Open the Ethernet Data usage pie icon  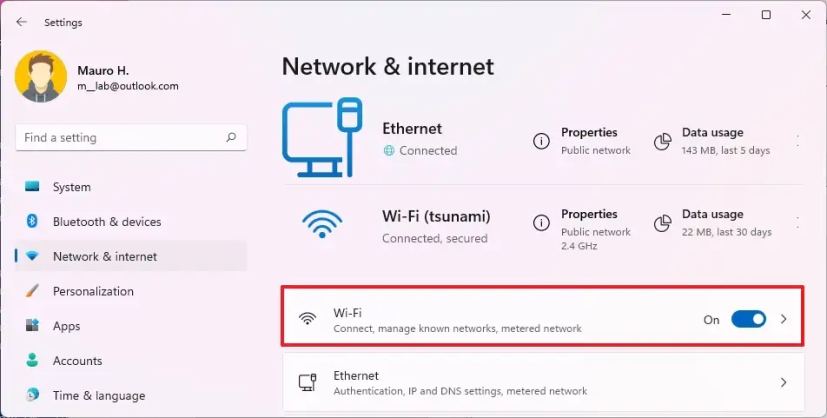[662, 141]
